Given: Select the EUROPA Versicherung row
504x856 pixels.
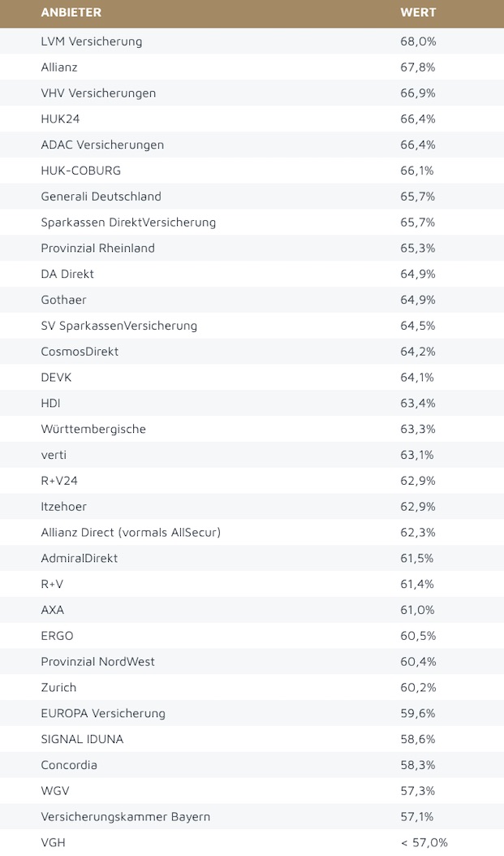Looking at the screenshot, I should coord(103,713).
